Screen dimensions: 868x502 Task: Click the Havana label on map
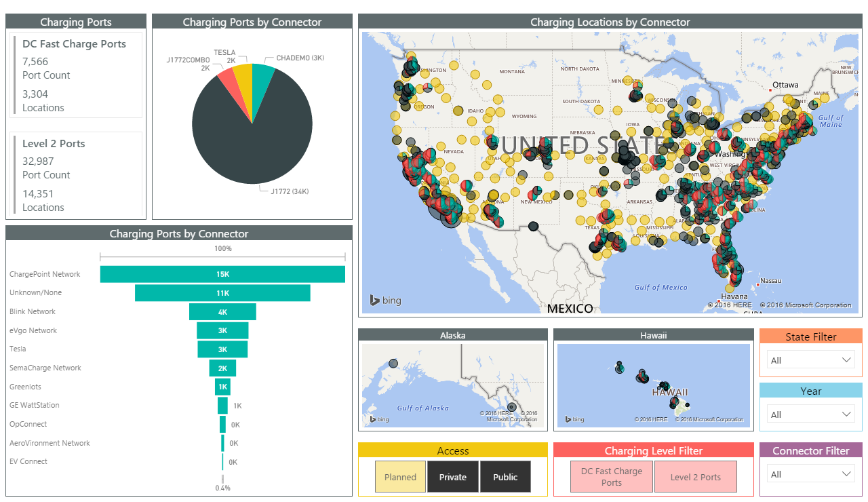pyautogui.click(x=734, y=296)
